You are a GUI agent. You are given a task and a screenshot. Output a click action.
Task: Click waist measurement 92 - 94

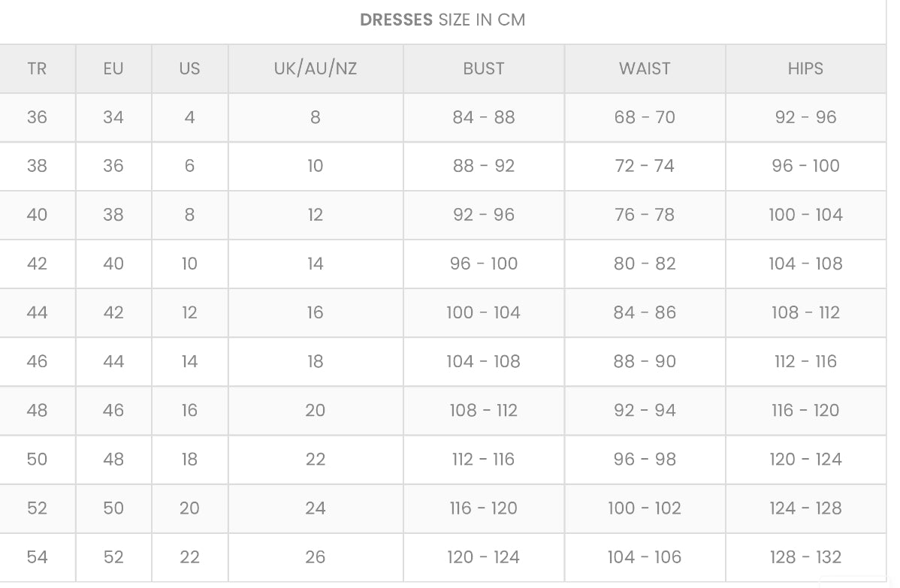645,410
